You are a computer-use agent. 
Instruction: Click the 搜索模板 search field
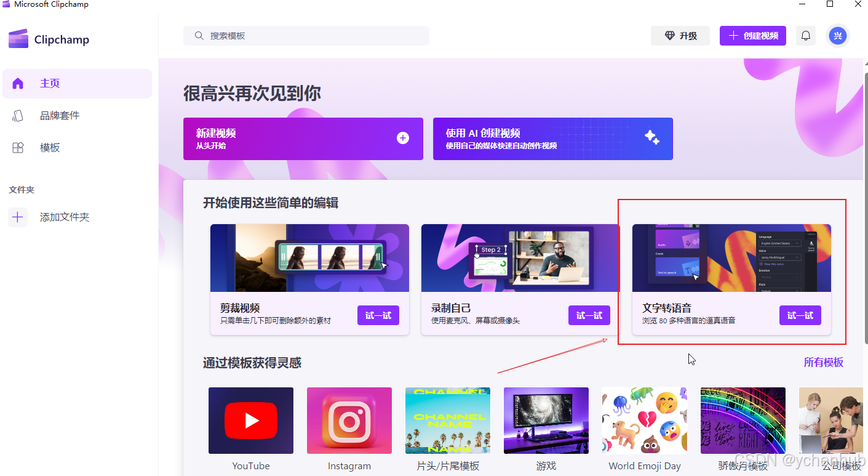pyautogui.click(x=306, y=36)
